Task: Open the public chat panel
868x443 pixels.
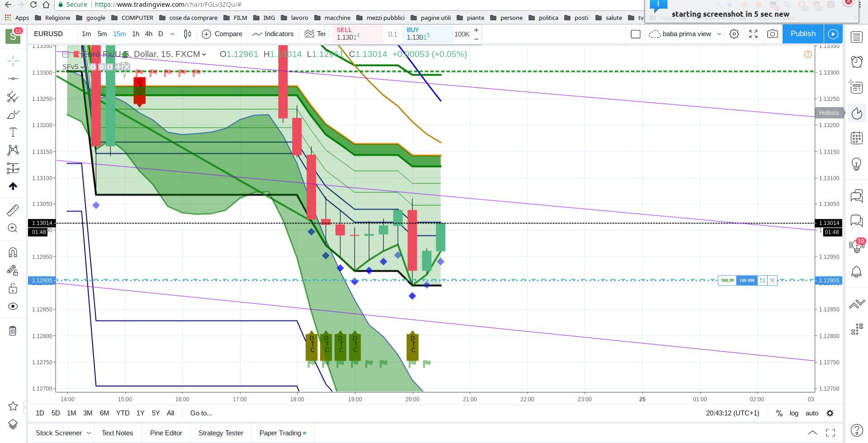Action: [857, 196]
